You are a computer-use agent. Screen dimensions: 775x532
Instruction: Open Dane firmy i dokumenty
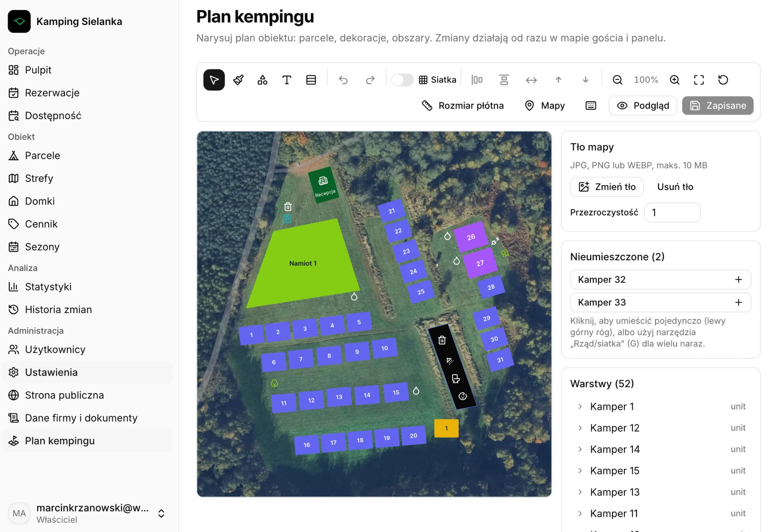(87, 418)
